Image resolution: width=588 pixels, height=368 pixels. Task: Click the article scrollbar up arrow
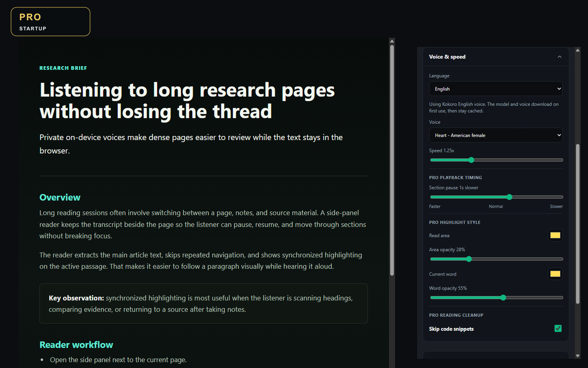point(392,40)
